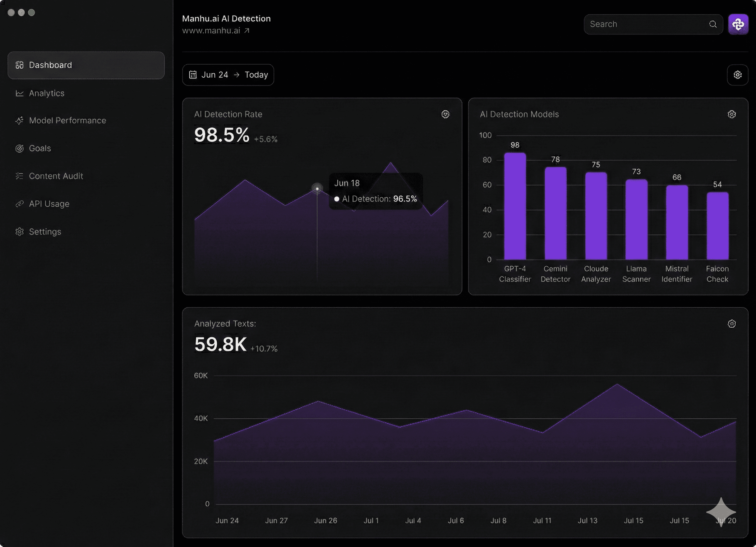This screenshot has height=547, width=756.
Task: Open the Goals section
Action: [x=40, y=148]
